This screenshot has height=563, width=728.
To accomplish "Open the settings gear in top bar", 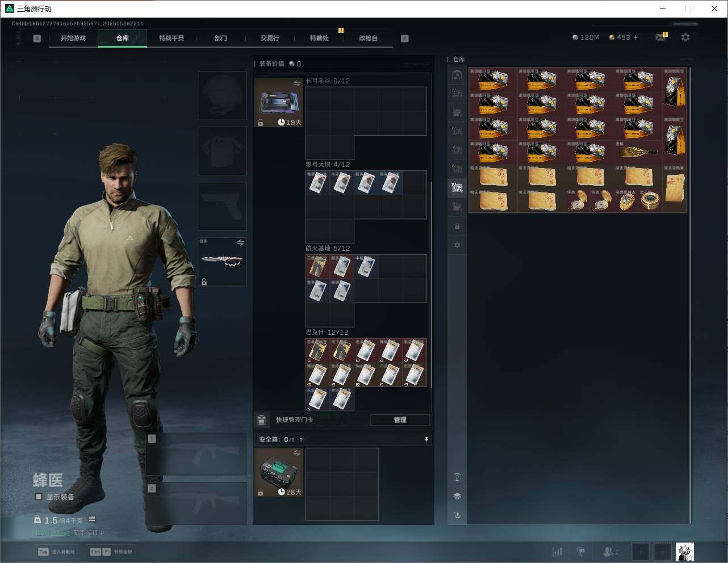I will [685, 37].
